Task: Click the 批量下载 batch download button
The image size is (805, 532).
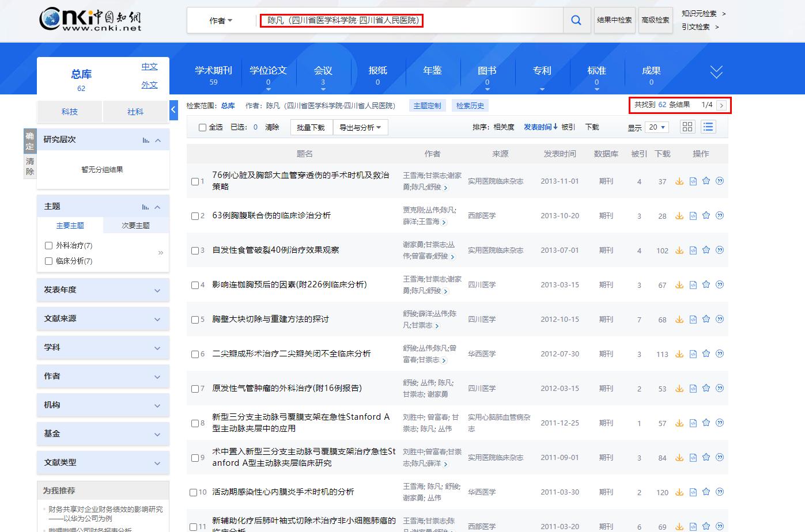Action: pos(311,127)
